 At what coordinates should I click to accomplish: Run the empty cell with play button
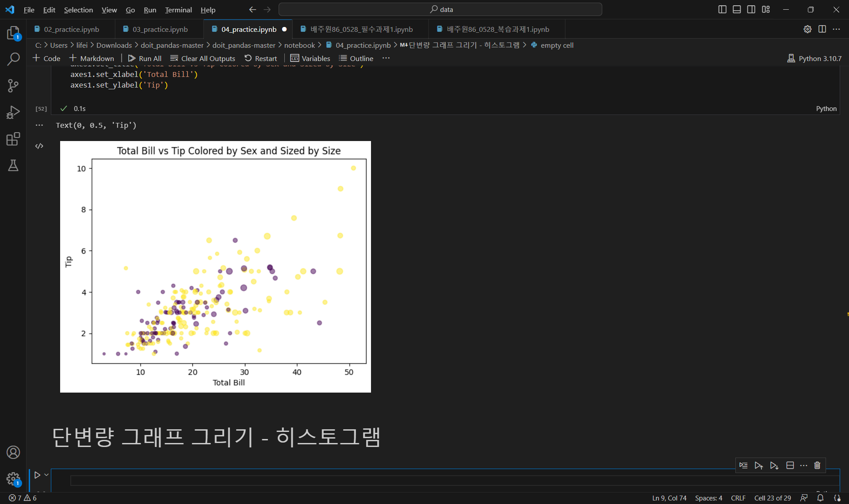[x=37, y=475]
